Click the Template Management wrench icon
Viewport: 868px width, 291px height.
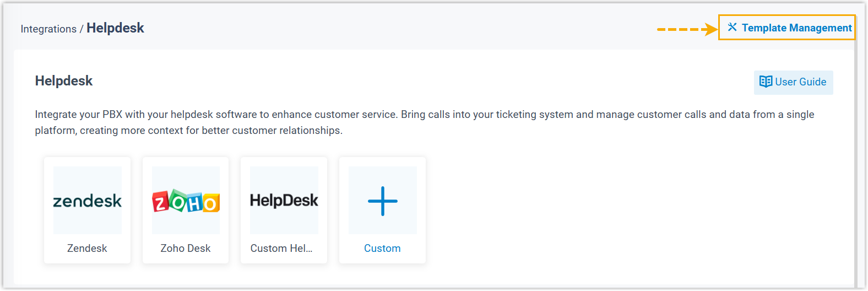tap(732, 27)
